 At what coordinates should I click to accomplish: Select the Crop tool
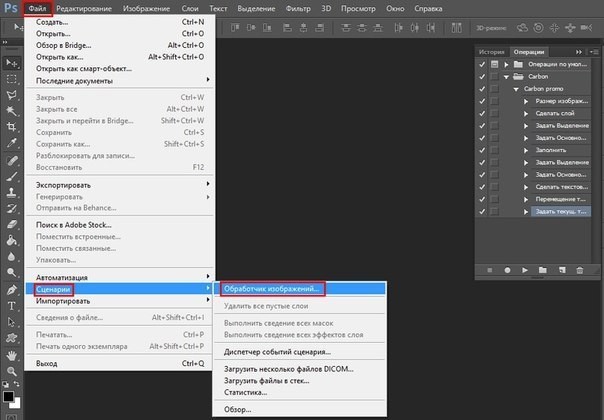point(12,127)
